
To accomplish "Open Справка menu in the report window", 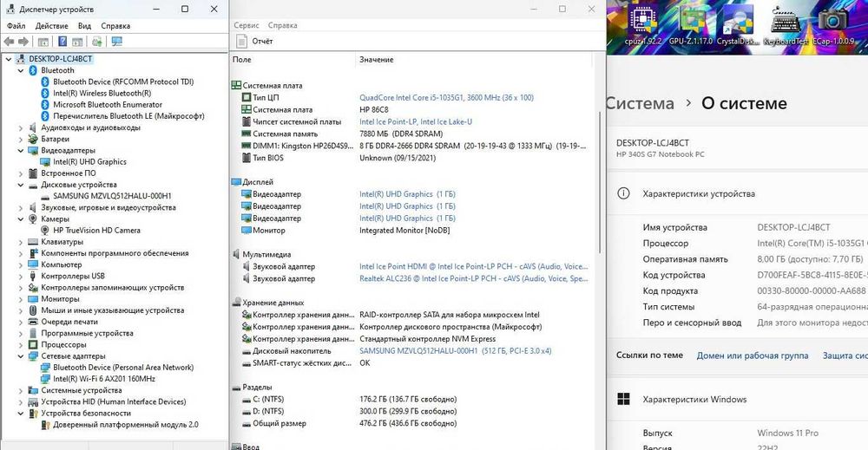I will 282,25.
